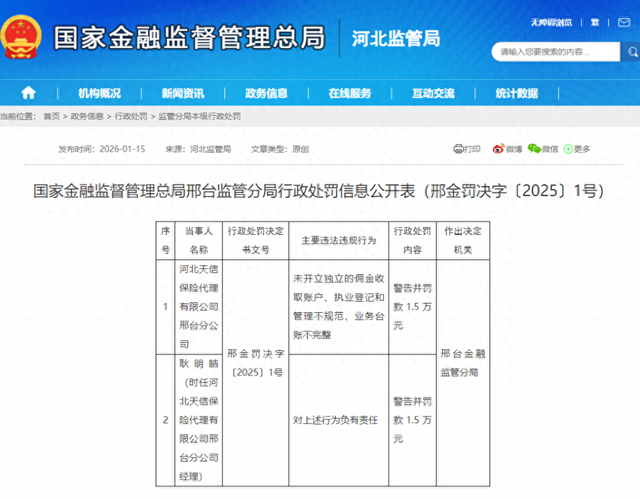Click the article headline 行政处罚信息公开表
640x499 pixels.
pyautogui.click(x=318, y=191)
